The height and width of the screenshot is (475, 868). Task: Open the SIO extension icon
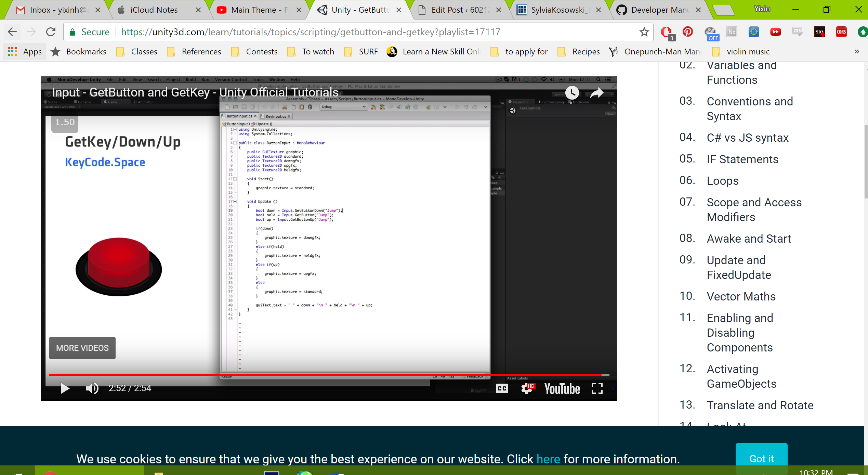click(819, 32)
